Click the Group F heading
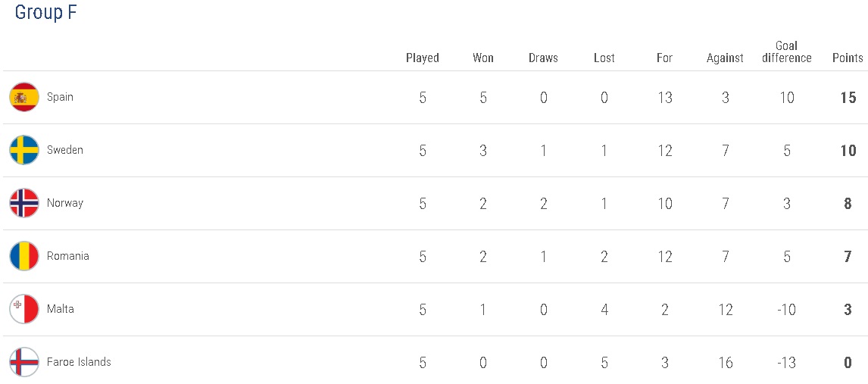The width and height of the screenshot is (868, 384). [x=45, y=13]
